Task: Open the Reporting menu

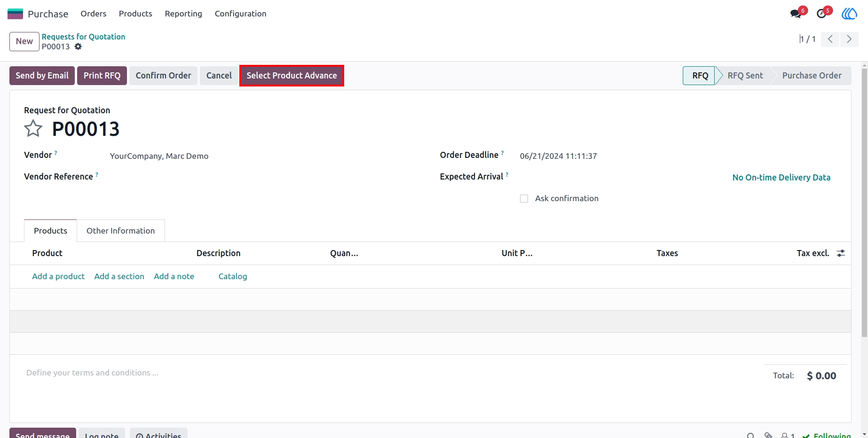Action: pos(183,14)
